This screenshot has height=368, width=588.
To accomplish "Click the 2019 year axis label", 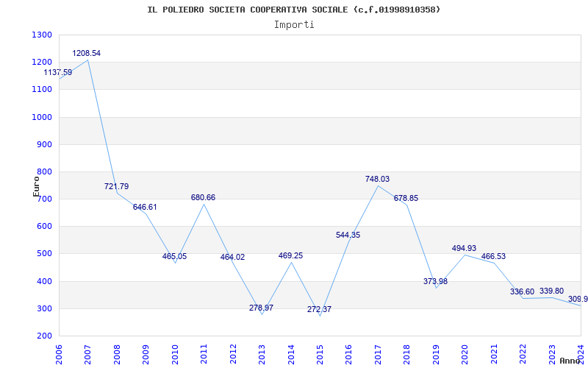I will (x=436, y=354).
